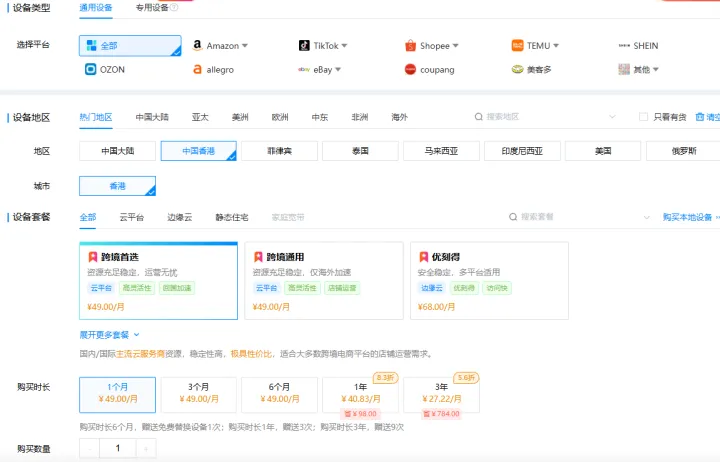The height and width of the screenshot is (462, 720).
Task: Choose the Shopee platform logo
Action: 411,45
